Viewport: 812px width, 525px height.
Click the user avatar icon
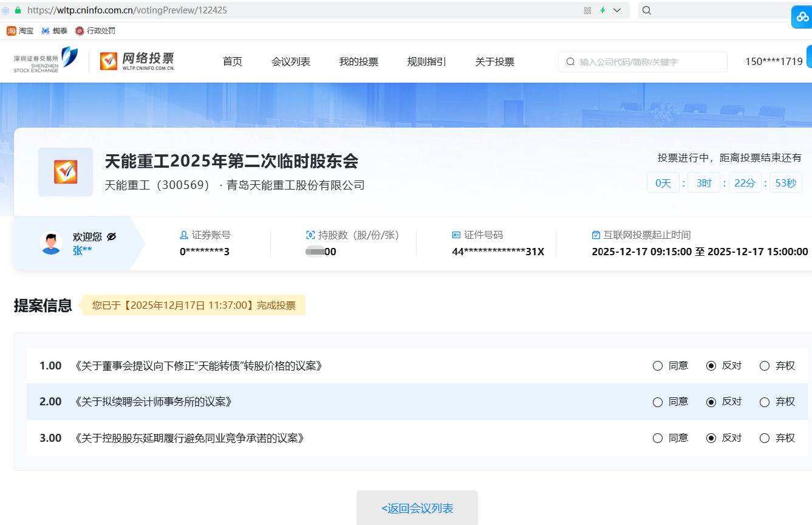(x=51, y=243)
